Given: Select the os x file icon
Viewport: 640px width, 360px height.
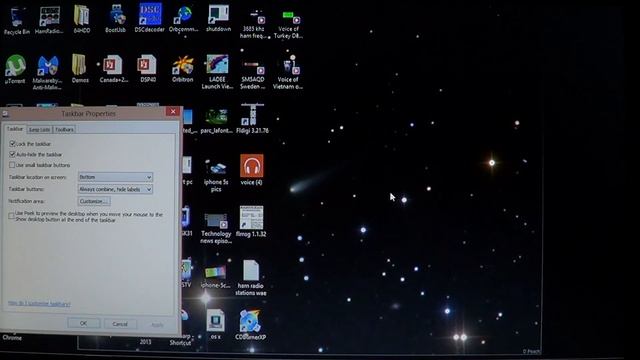Looking at the screenshot, I should pyautogui.click(x=216, y=325).
